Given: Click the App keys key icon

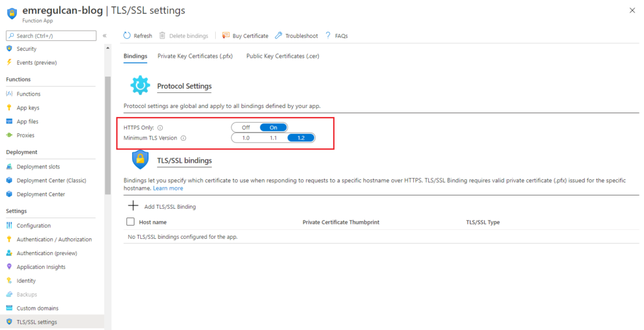Looking at the screenshot, I should [9, 107].
